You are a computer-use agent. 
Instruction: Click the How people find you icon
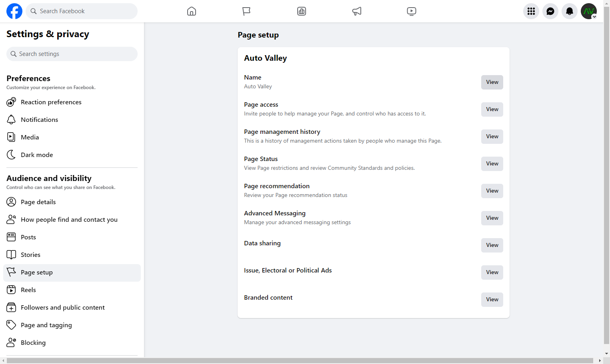click(x=11, y=219)
